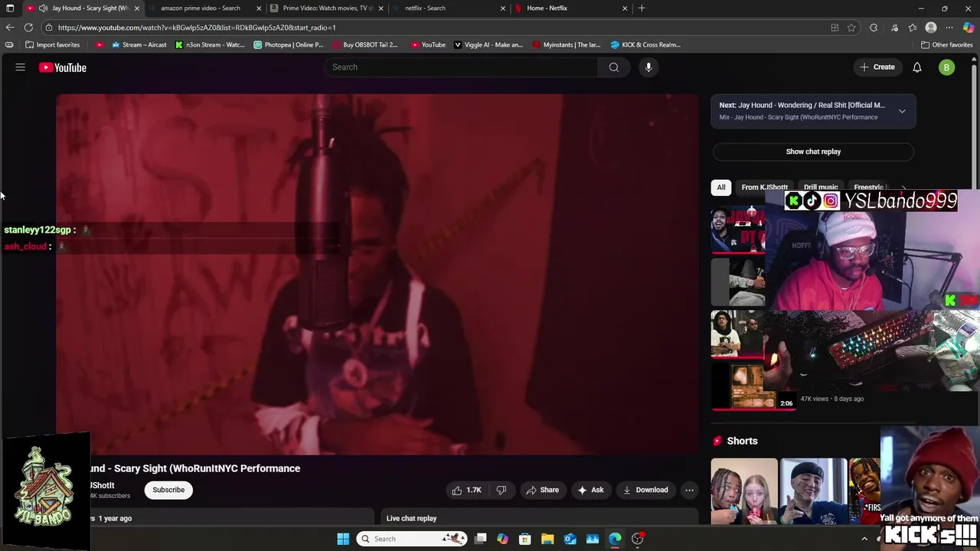Open YouTube bookmark in favorites bar
Screen dimensions: 980x551
coord(428,44)
